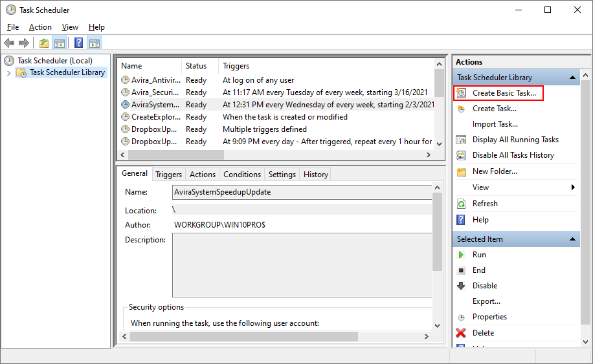Switch to the Settings tab

[x=282, y=175]
